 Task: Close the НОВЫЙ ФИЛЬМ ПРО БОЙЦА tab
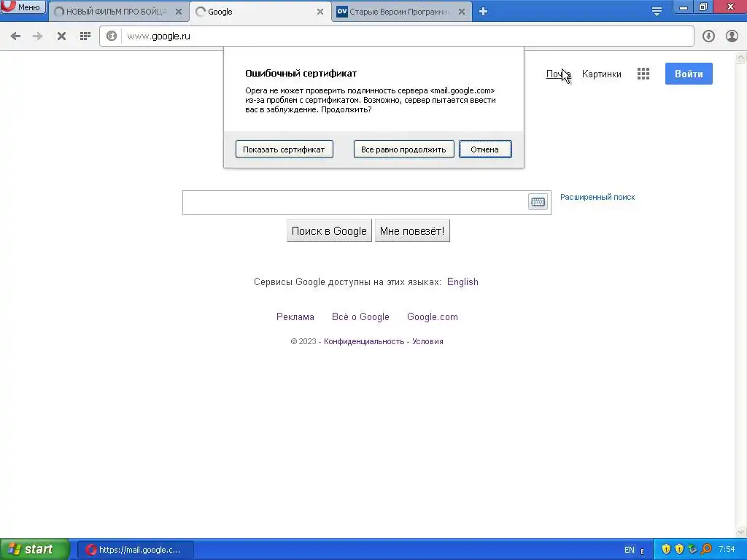tap(179, 12)
